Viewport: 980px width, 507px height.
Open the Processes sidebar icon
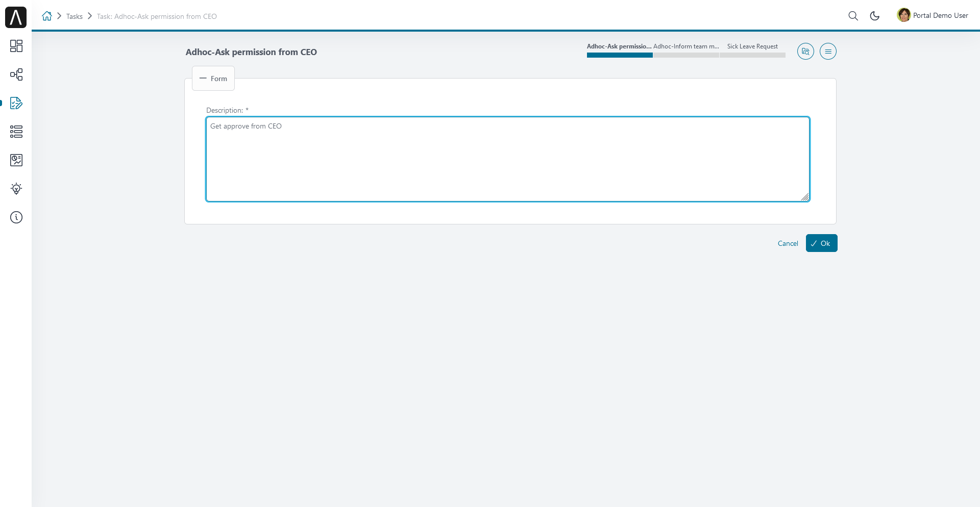16,74
